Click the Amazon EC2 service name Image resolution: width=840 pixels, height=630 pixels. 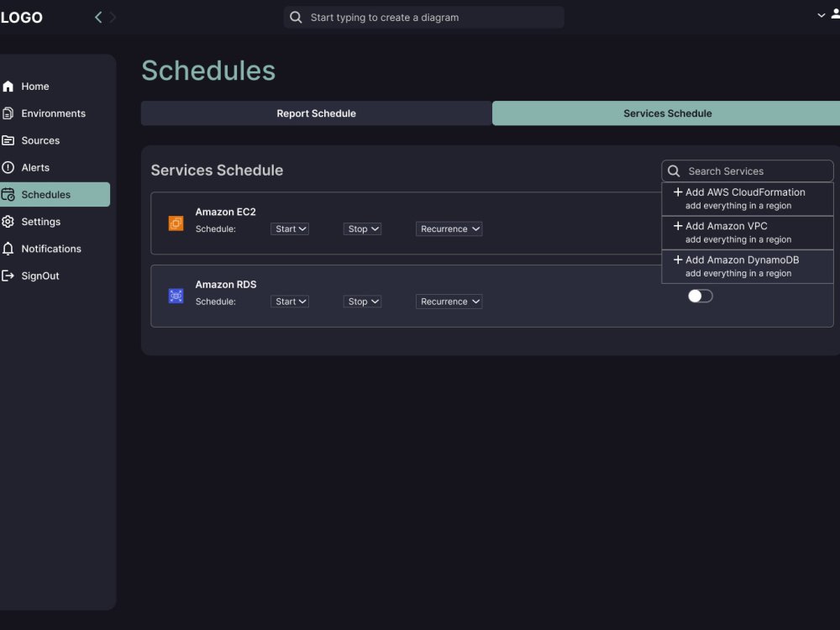[225, 212]
